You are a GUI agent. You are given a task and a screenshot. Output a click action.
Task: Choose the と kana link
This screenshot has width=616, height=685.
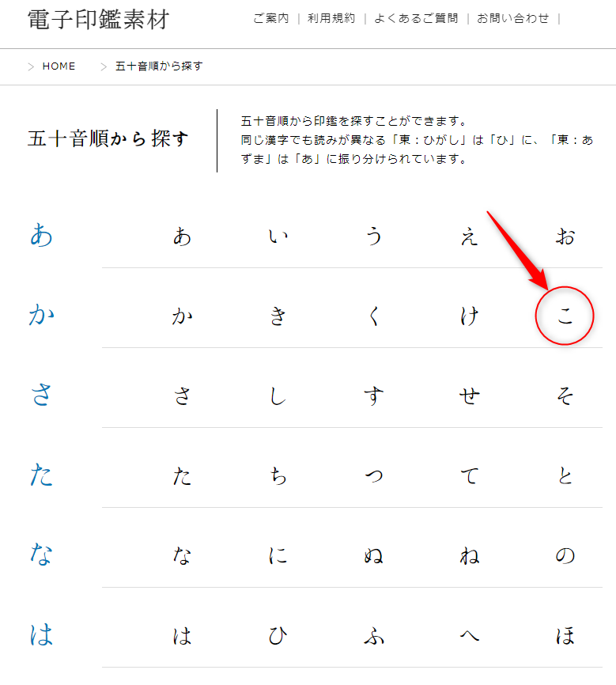tap(565, 475)
